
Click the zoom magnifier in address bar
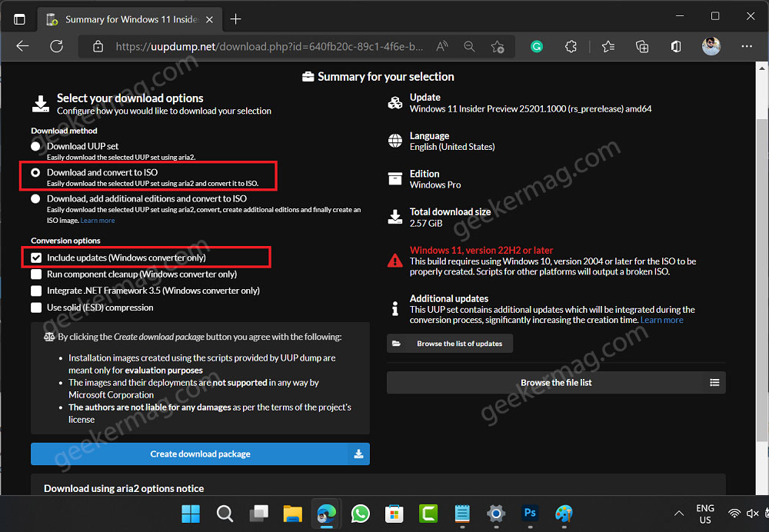pyautogui.click(x=469, y=47)
